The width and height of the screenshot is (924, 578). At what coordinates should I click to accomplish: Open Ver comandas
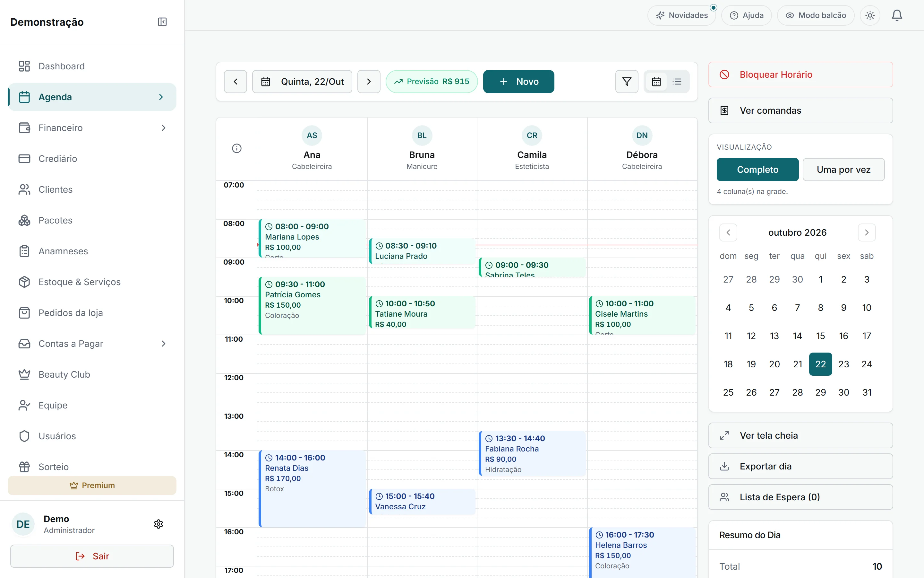pyautogui.click(x=800, y=110)
